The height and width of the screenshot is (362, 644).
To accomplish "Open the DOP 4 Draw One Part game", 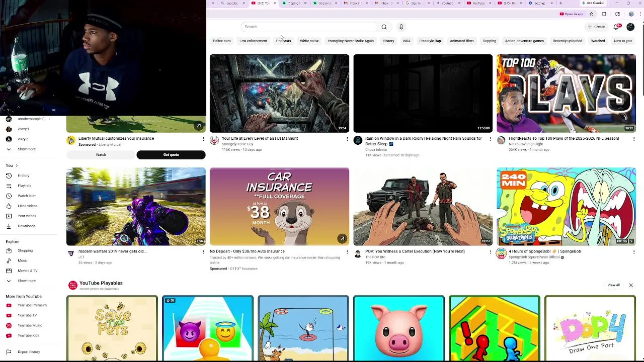I will tap(590, 328).
